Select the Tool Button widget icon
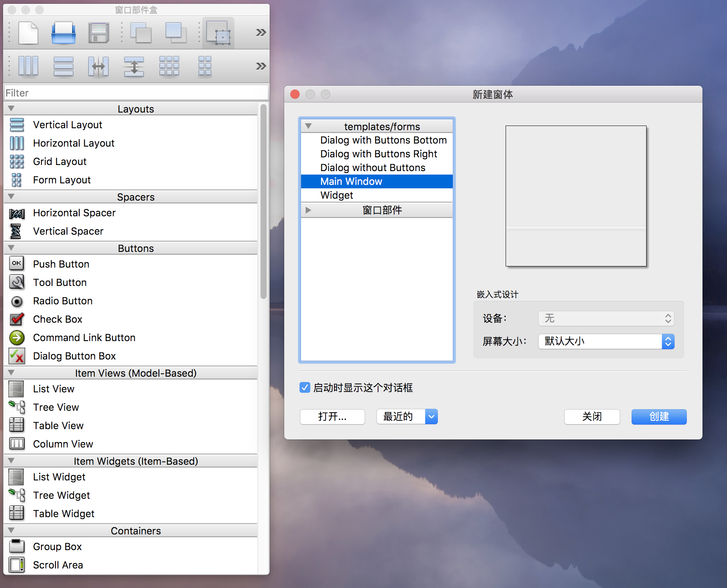Image resolution: width=727 pixels, height=588 pixels. [16, 282]
